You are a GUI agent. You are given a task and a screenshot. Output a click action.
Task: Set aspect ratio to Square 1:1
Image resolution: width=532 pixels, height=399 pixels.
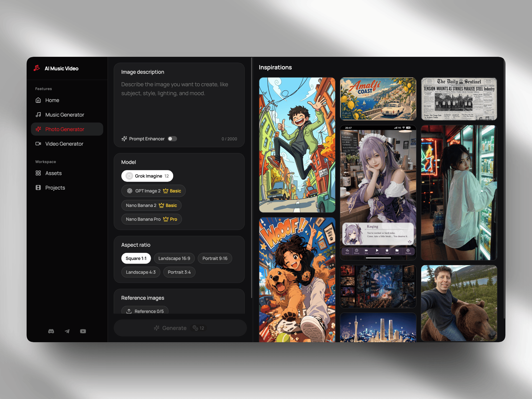point(136,258)
